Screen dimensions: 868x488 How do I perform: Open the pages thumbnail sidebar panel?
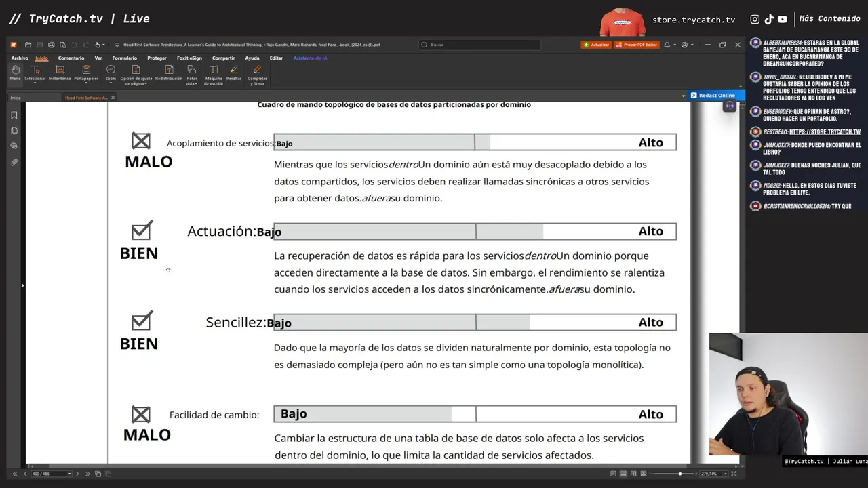(14, 131)
